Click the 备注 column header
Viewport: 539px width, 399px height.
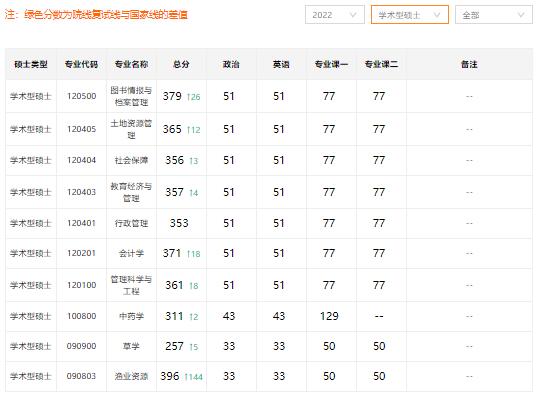(x=469, y=64)
